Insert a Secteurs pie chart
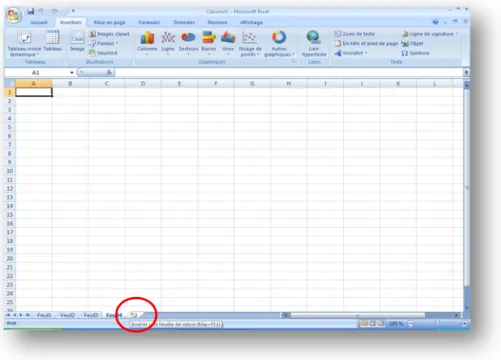Screen dimensions: 501x360 point(188,43)
